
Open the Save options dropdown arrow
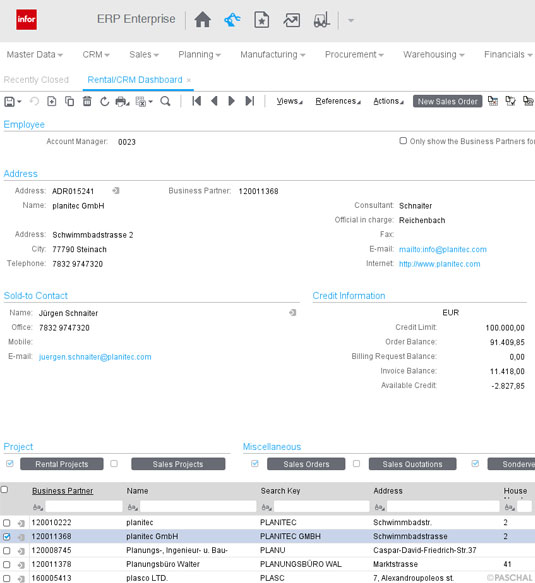19,102
